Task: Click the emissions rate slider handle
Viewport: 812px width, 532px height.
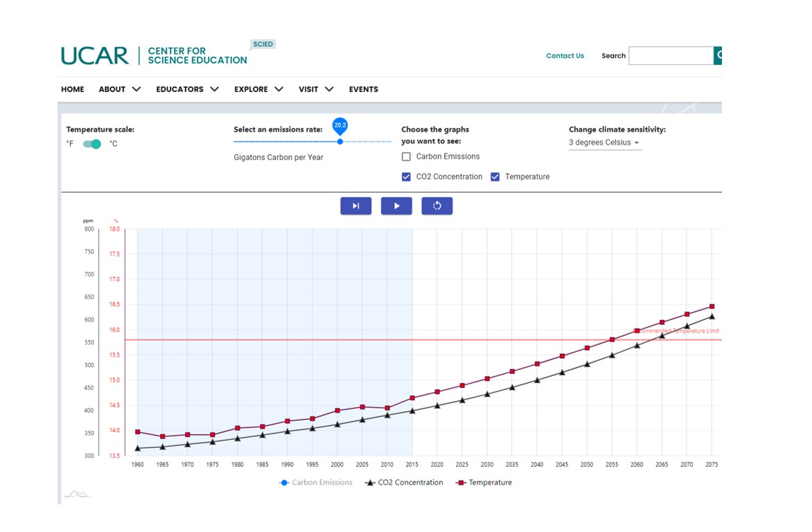Action: [x=340, y=141]
